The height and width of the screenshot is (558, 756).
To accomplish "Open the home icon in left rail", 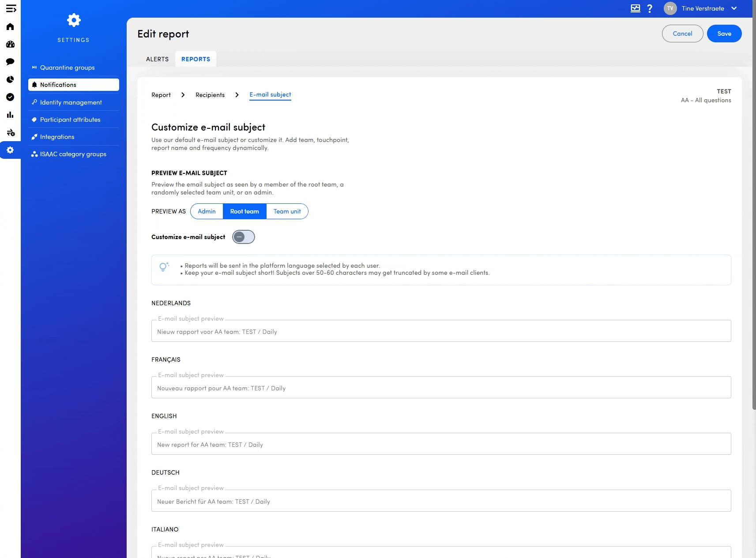I will tap(10, 27).
